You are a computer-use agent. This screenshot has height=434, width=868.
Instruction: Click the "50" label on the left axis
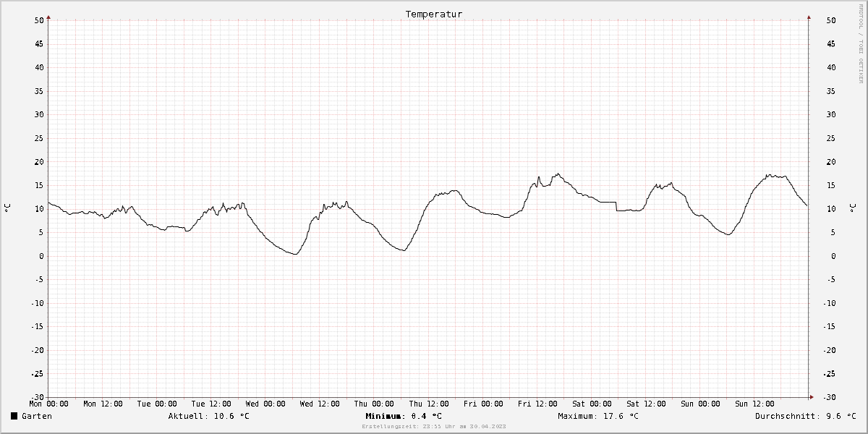pos(39,20)
